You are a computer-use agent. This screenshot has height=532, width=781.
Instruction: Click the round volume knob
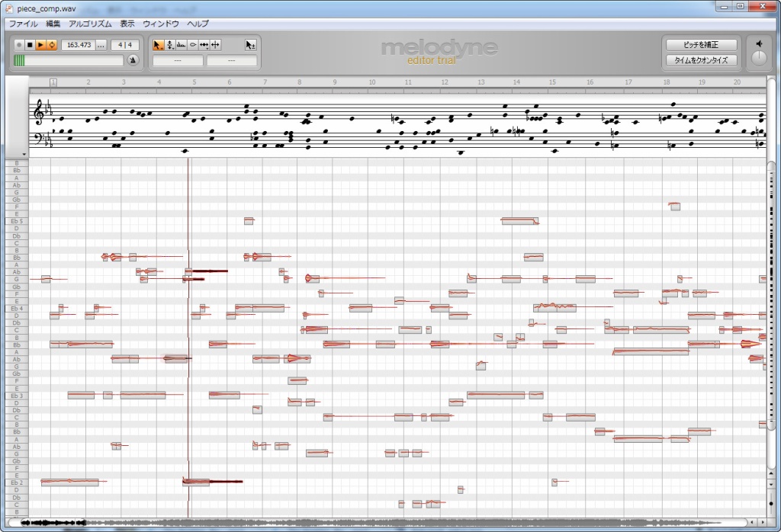coord(759,58)
